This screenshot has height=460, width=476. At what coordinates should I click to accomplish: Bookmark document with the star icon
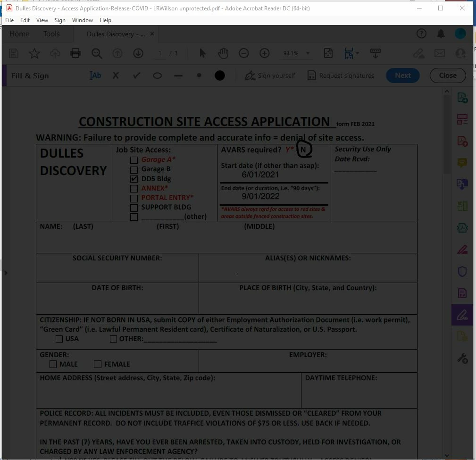point(34,53)
